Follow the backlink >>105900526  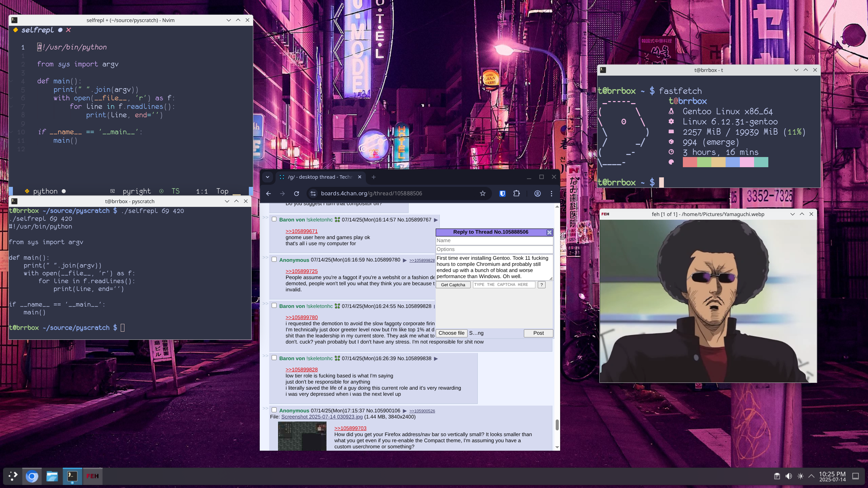422,411
